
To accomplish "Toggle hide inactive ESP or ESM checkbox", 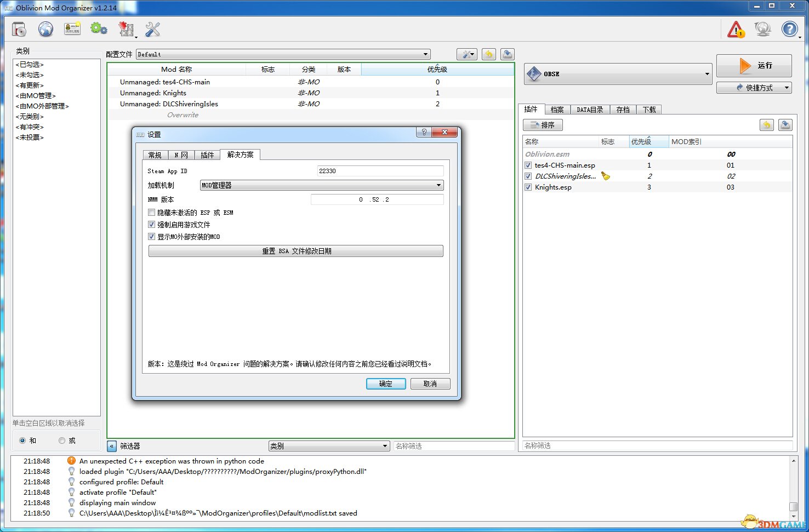I will click(152, 212).
